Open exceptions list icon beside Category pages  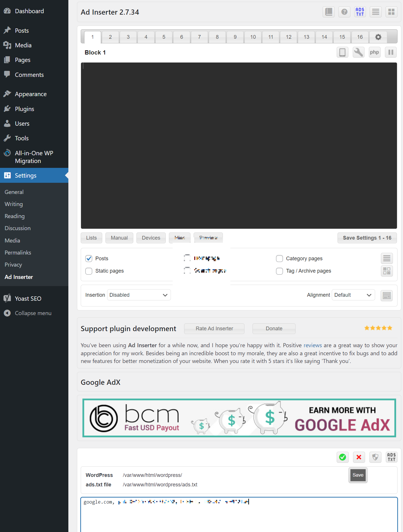tap(387, 259)
